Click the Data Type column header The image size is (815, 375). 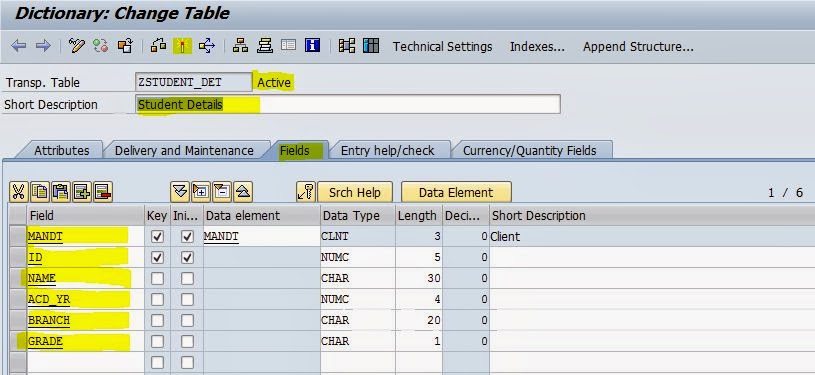click(358, 215)
